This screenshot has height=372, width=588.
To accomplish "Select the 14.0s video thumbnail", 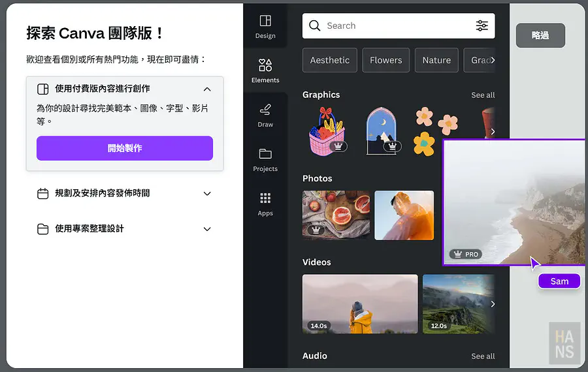I will pyautogui.click(x=360, y=304).
